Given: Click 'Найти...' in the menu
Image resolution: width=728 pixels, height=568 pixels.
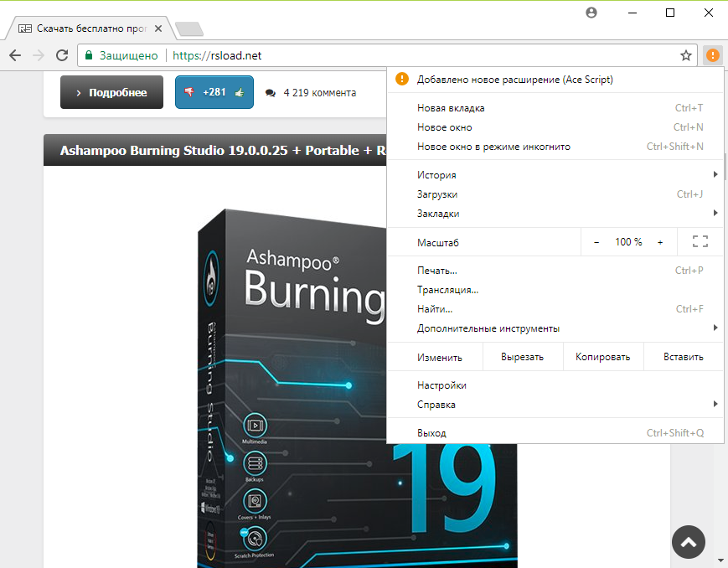Looking at the screenshot, I should pos(555,309).
